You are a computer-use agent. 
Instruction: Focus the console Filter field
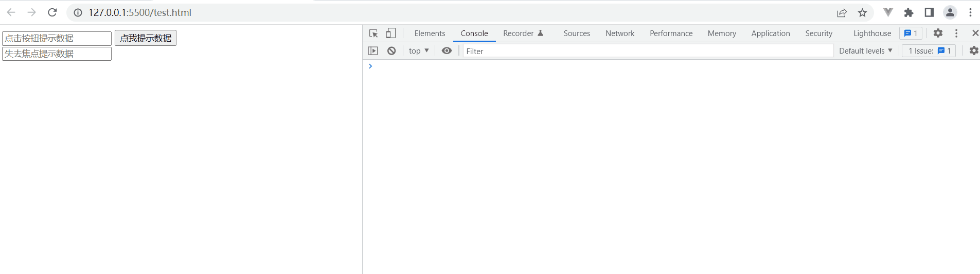[x=648, y=51]
